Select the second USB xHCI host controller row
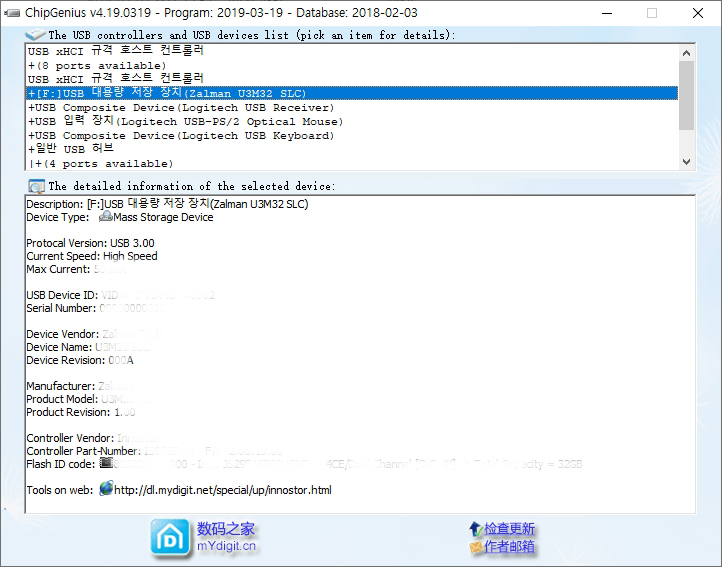 pos(352,79)
